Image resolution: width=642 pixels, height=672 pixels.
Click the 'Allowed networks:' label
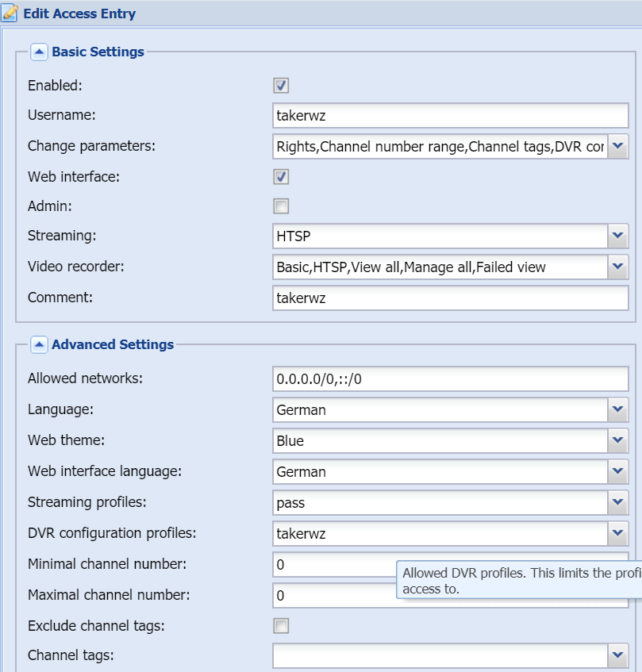tap(85, 378)
